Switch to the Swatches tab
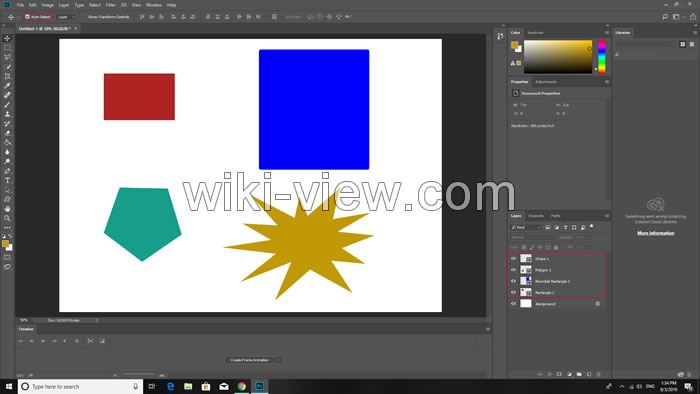 tap(535, 33)
